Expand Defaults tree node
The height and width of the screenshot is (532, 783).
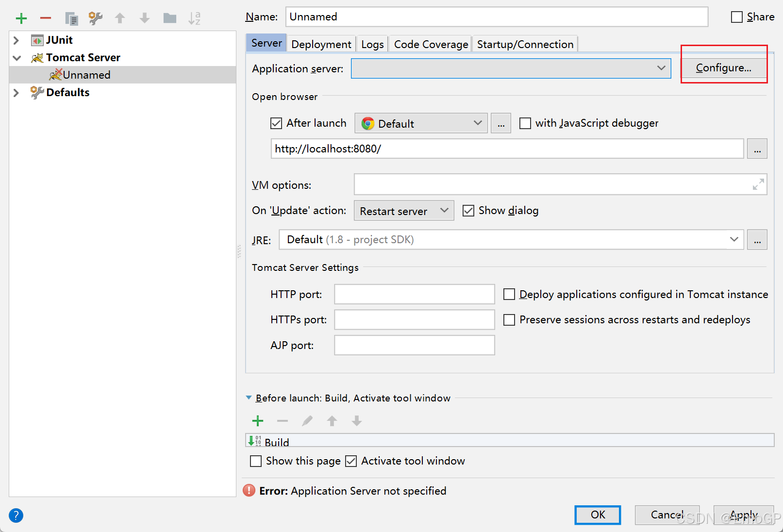16,93
